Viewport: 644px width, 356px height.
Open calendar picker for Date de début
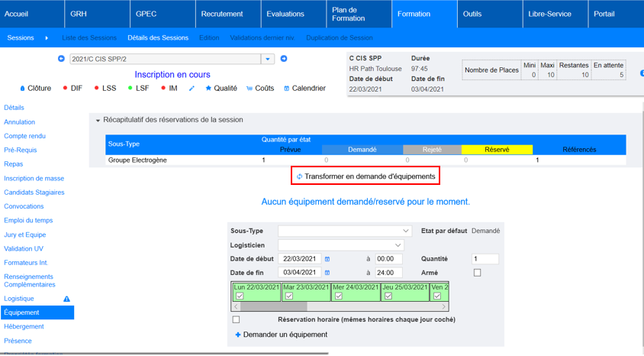[x=327, y=259]
